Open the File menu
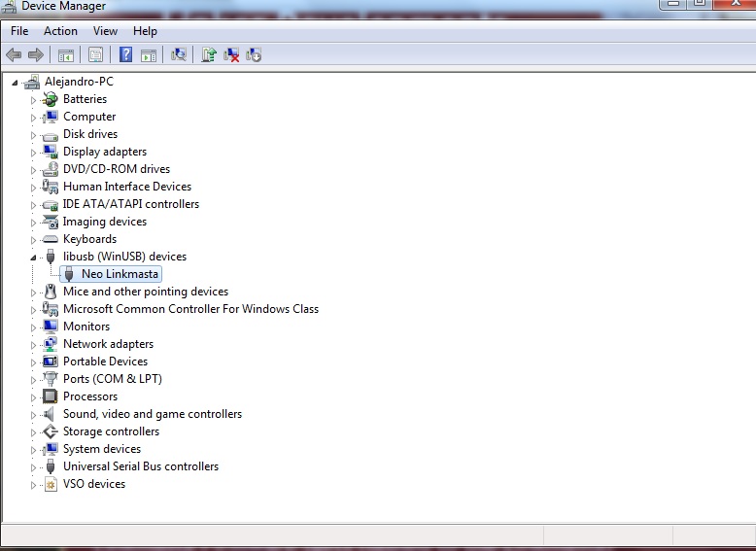Image resolution: width=756 pixels, height=551 pixels. 19,31
